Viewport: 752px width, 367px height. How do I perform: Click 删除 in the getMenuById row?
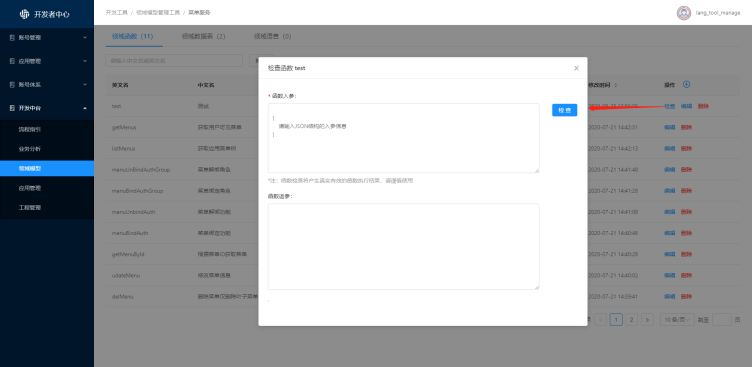coord(686,254)
